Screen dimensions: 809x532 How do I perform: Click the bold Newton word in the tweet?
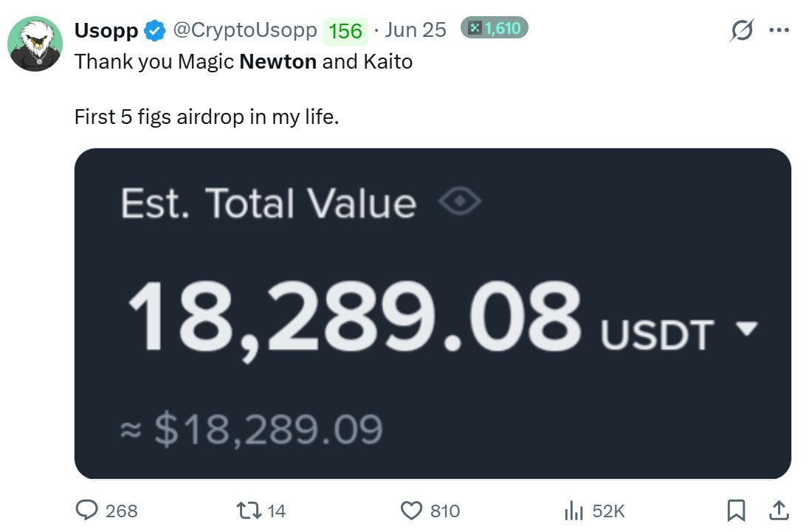[278, 61]
